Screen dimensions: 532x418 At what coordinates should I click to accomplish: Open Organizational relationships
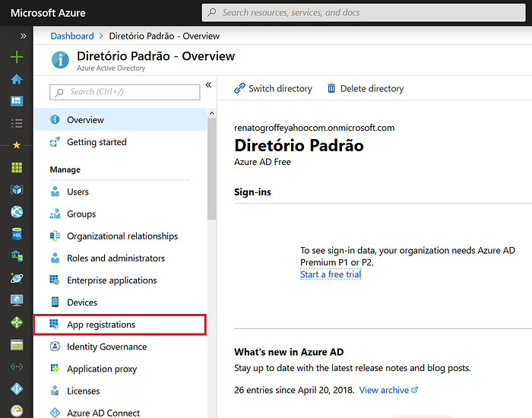pyautogui.click(x=120, y=236)
